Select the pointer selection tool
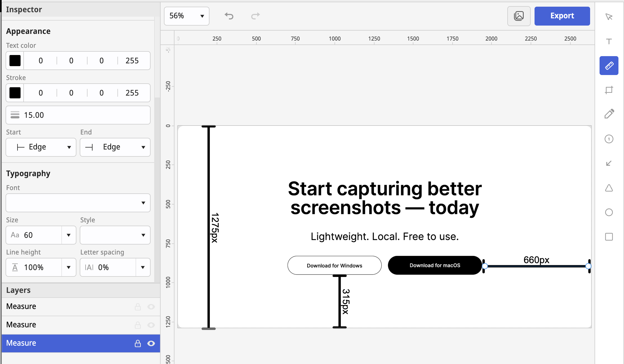This screenshot has height=364, width=624. coord(609,17)
